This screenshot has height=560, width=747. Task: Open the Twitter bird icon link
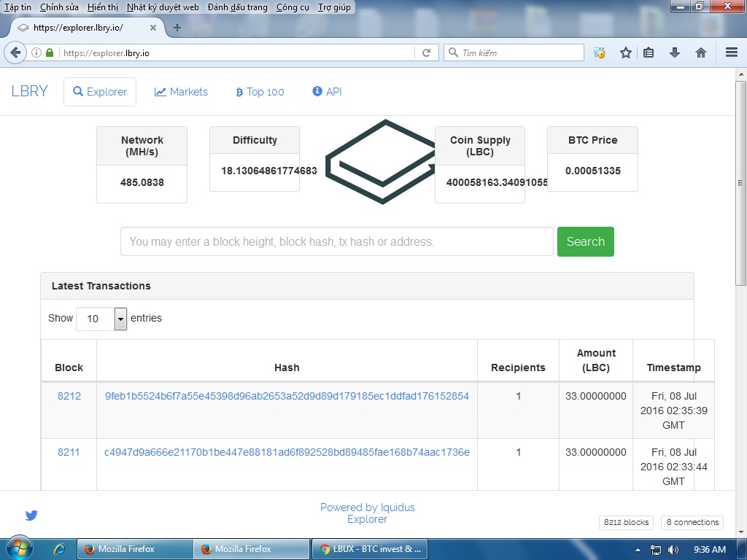(31, 515)
